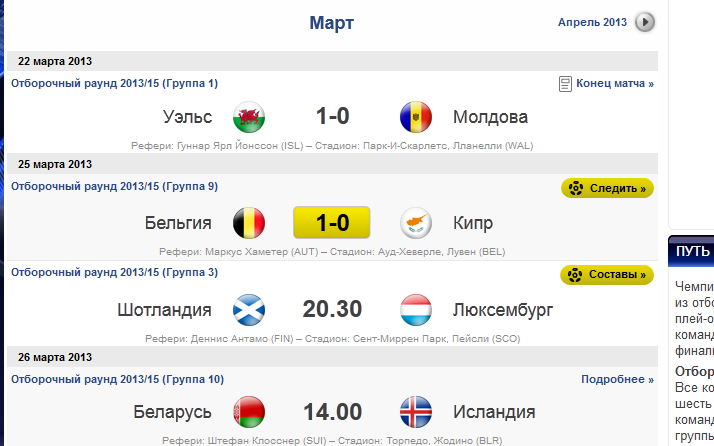714x446 pixels.
Task: Open the Подробнее details link
Action: [x=617, y=380]
